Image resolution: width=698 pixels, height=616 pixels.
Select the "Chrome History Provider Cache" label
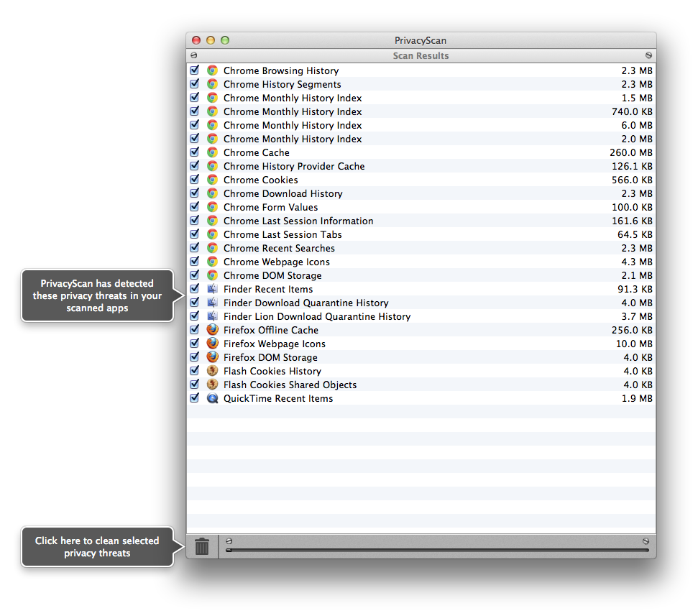(x=294, y=166)
